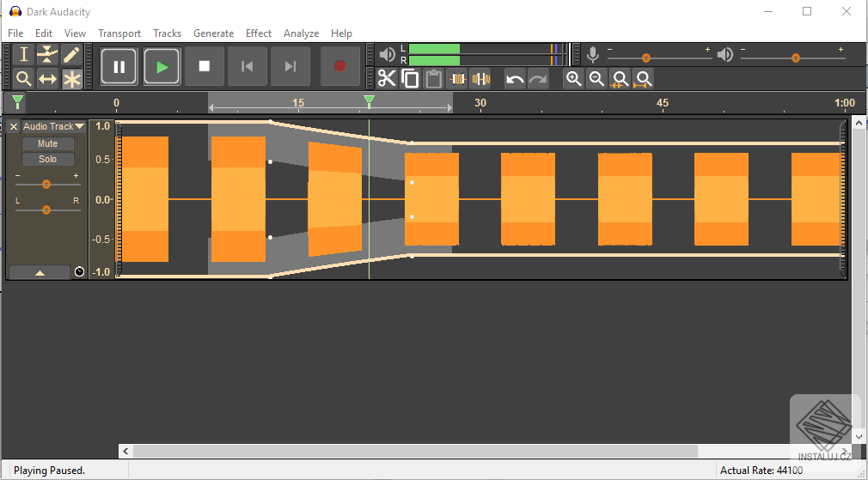The width and height of the screenshot is (868, 480).
Task: Click the track gain slider knob
Action: click(46, 184)
